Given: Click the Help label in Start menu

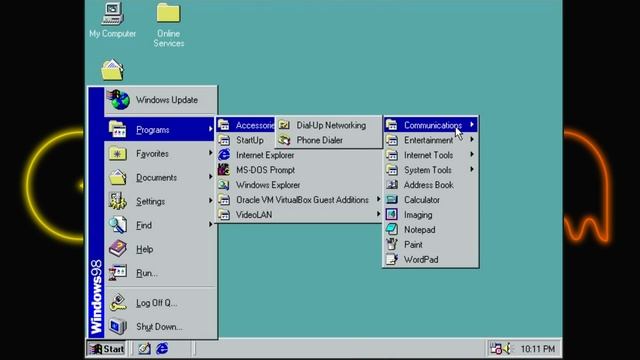Looking at the screenshot, I should point(144,249).
